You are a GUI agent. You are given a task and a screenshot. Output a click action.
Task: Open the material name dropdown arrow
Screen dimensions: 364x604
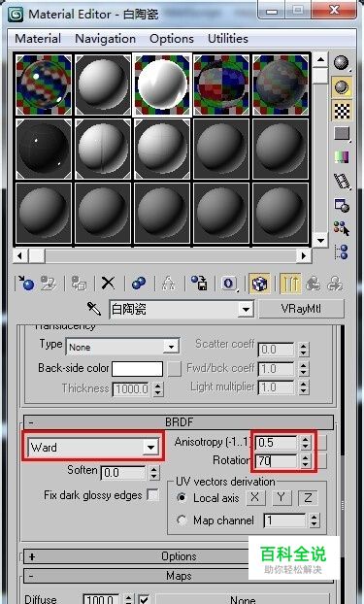(x=245, y=309)
